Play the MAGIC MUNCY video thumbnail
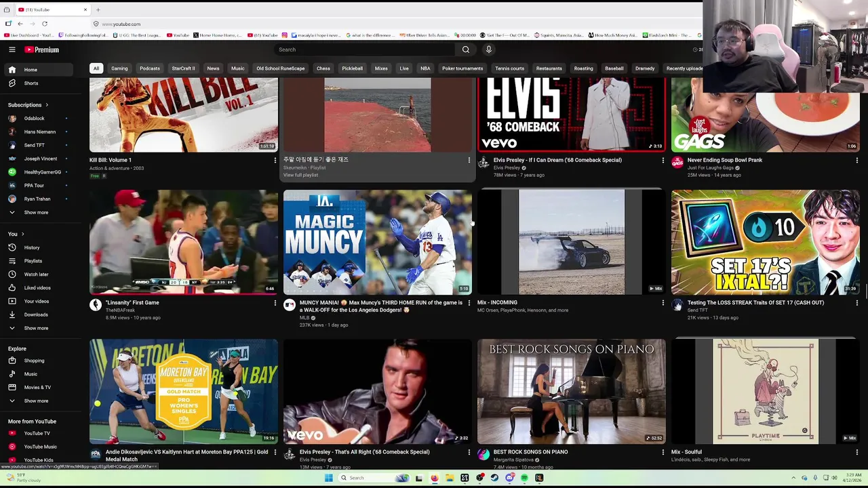The height and width of the screenshot is (488, 868). tap(377, 242)
